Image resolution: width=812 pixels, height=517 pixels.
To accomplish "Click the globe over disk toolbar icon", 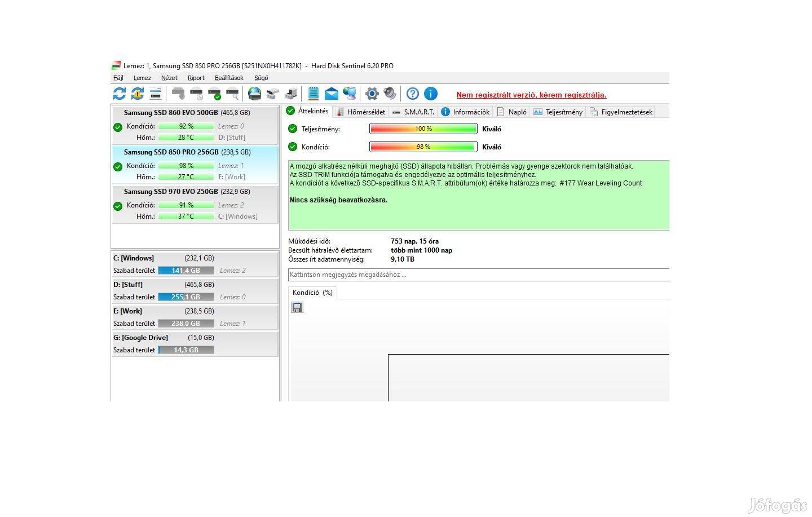I will (255, 94).
